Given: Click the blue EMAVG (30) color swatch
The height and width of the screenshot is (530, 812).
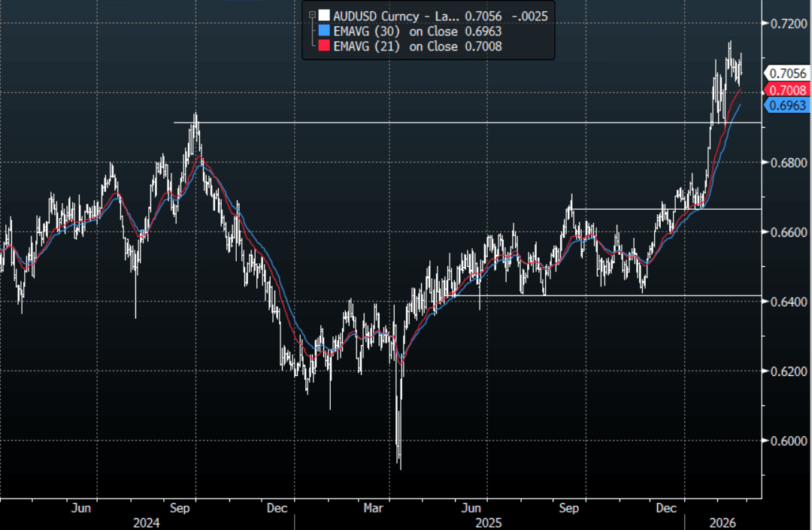Looking at the screenshot, I should [x=323, y=31].
